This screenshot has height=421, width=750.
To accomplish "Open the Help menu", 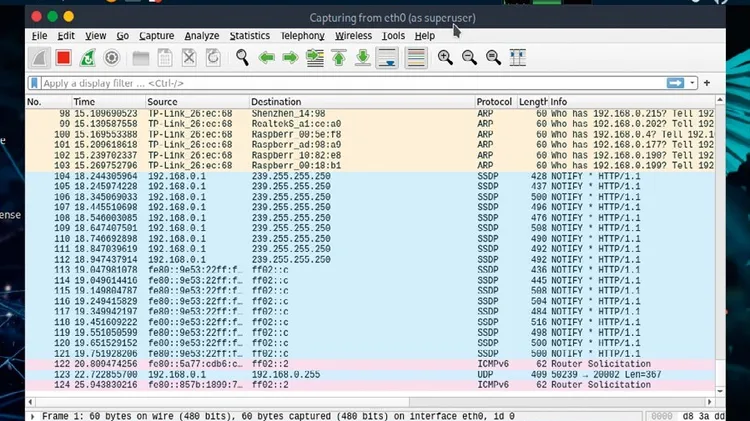I will 425,36.
